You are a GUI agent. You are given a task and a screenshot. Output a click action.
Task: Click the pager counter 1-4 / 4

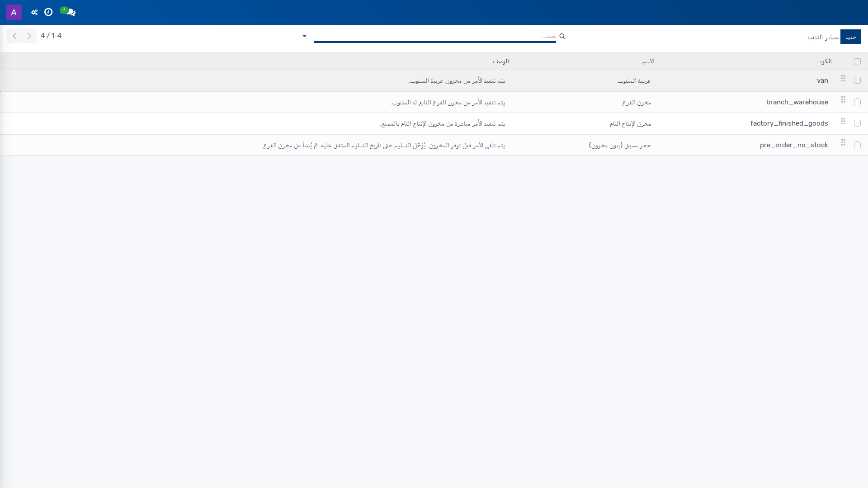[x=51, y=36]
